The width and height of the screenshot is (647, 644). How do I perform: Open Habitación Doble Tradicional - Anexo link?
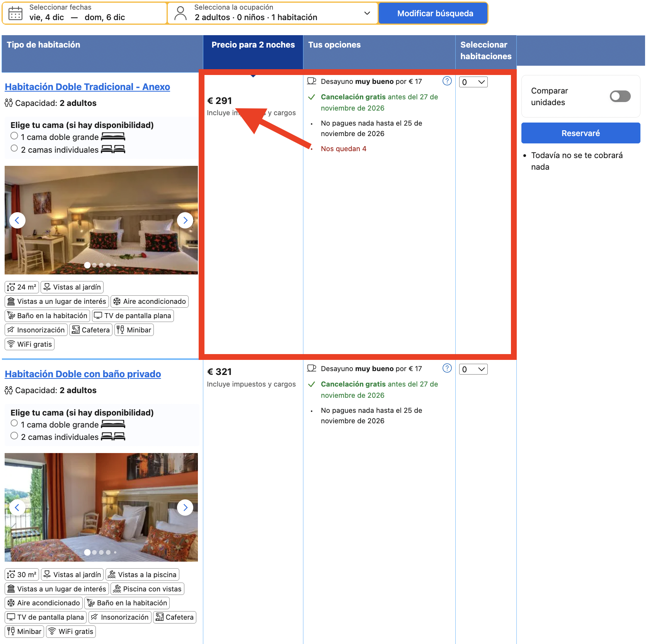(x=87, y=87)
